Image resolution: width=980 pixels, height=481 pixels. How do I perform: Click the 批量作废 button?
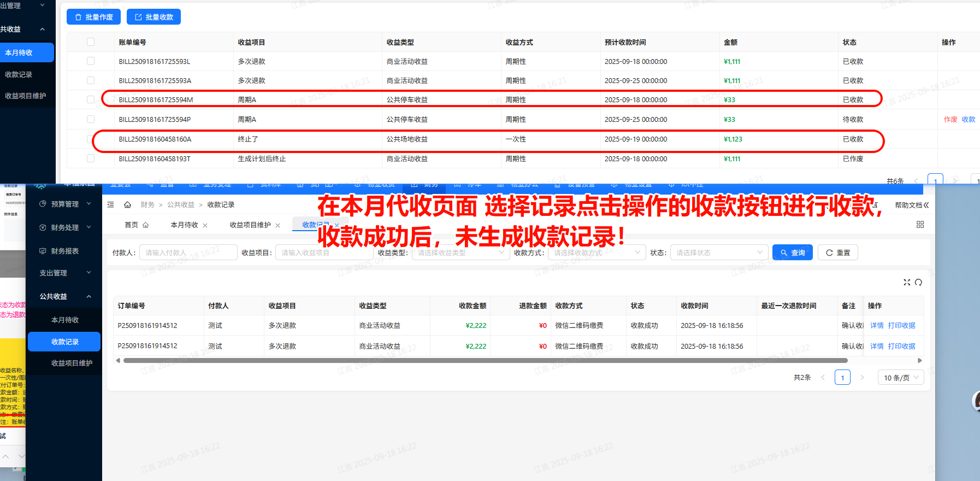coord(94,17)
